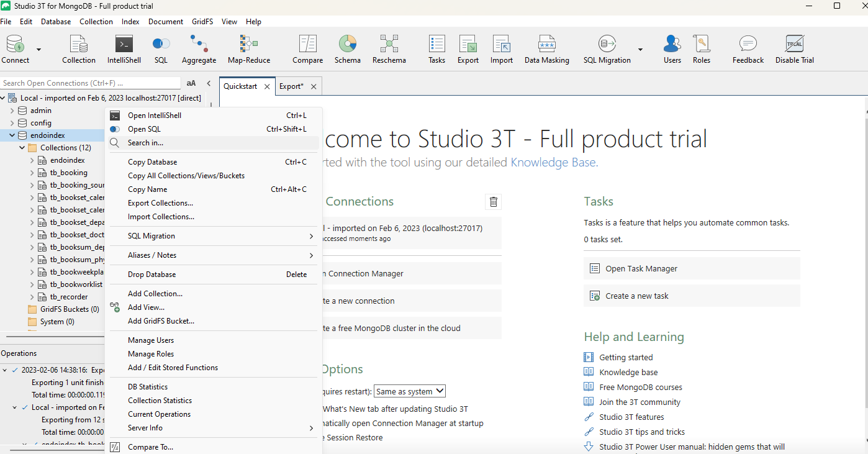868x454 pixels.
Task: Click the Import toolbar icon
Action: (502, 49)
